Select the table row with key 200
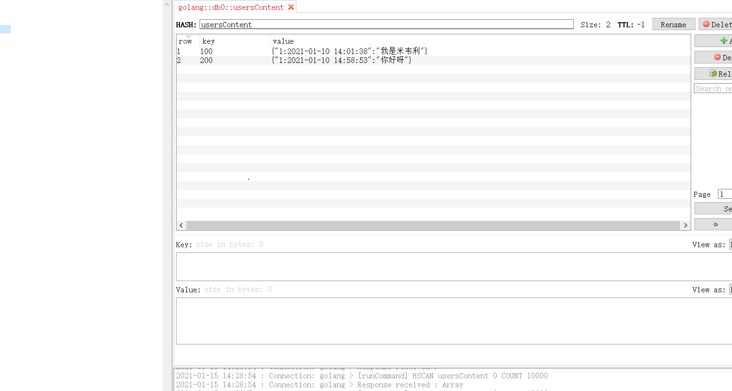Viewport: 732px width, 391px height. tap(433, 60)
